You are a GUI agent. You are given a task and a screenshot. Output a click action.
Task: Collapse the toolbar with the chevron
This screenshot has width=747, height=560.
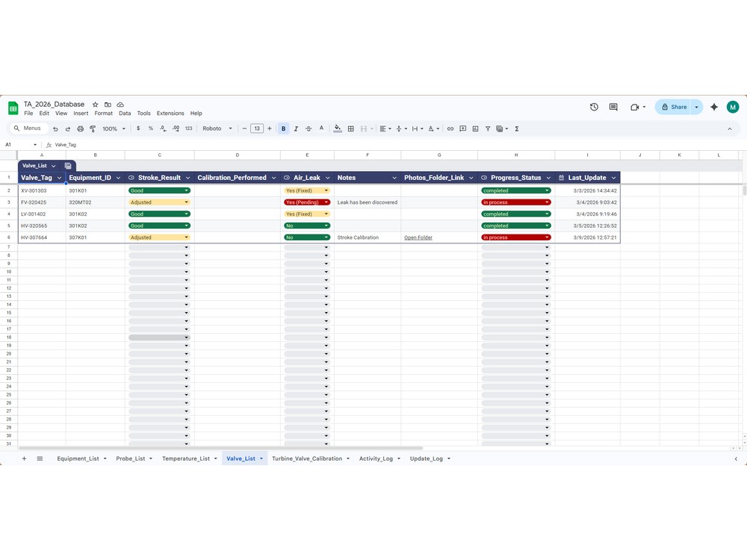pos(729,128)
